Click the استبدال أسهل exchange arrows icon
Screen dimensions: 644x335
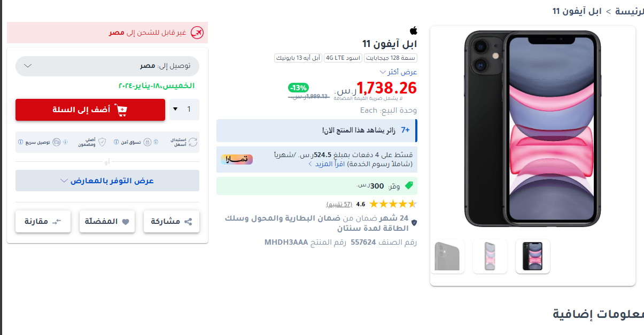tap(193, 142)
